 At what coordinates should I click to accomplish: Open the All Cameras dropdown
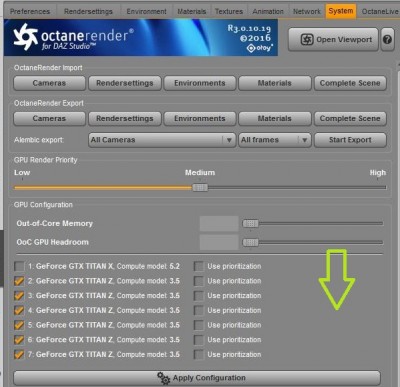pos(162,140)
